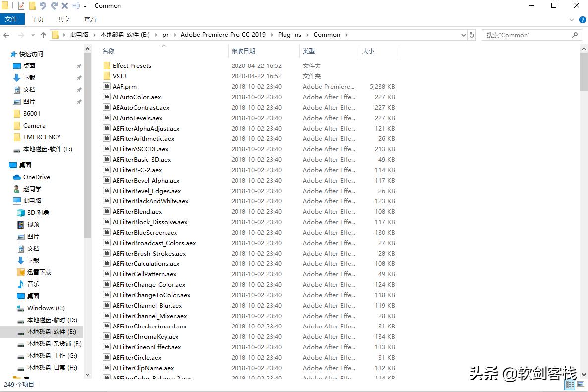Refresh the folder with the address bar reload icon
The width and height of the screenshot is (588, 392).
tap(472, 35)
